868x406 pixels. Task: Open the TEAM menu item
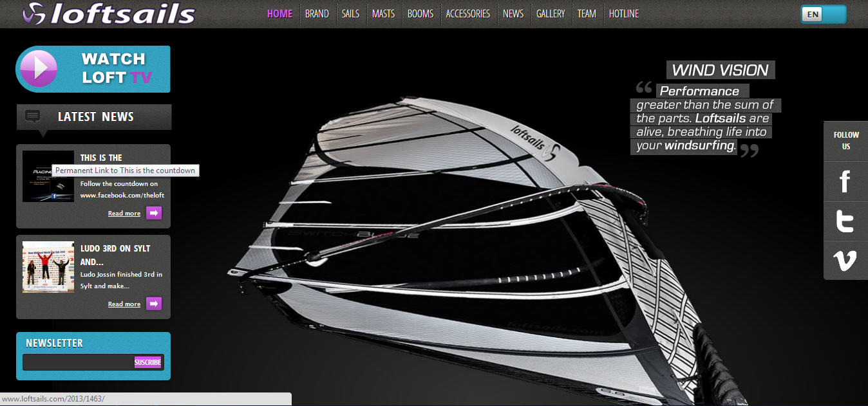[x=587, y=14]
